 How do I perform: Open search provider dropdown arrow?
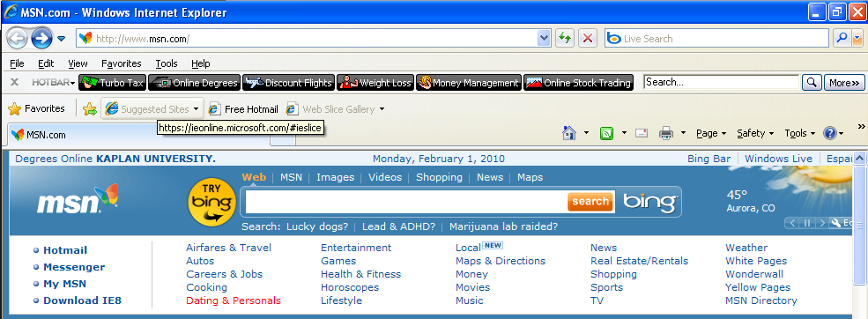tap(857, 38)
